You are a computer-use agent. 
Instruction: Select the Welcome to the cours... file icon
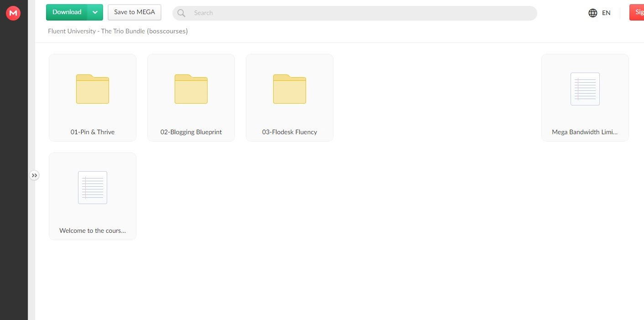point(93,188)
